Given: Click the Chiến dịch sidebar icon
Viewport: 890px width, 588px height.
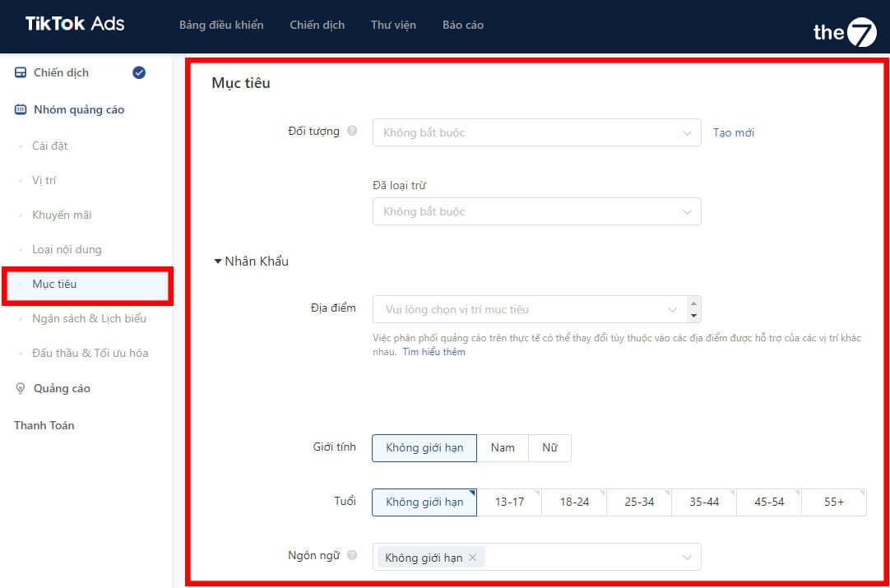Looking at the screenshot, I should point(21,72).
